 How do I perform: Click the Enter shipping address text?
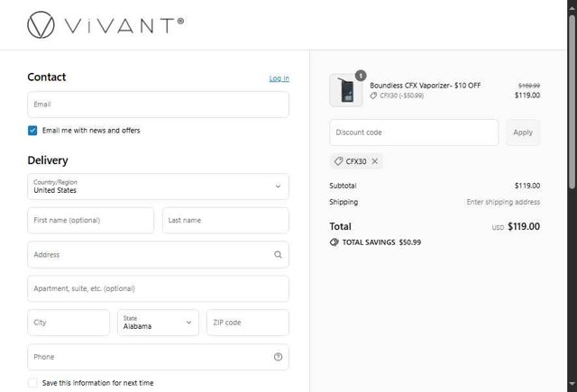(x=503, y=202)
